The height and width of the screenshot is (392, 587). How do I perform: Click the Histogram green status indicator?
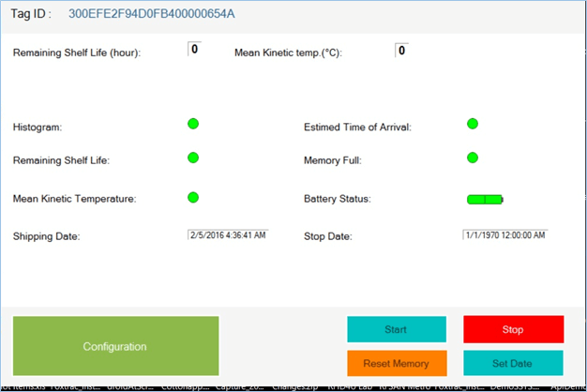click(193, 124)
